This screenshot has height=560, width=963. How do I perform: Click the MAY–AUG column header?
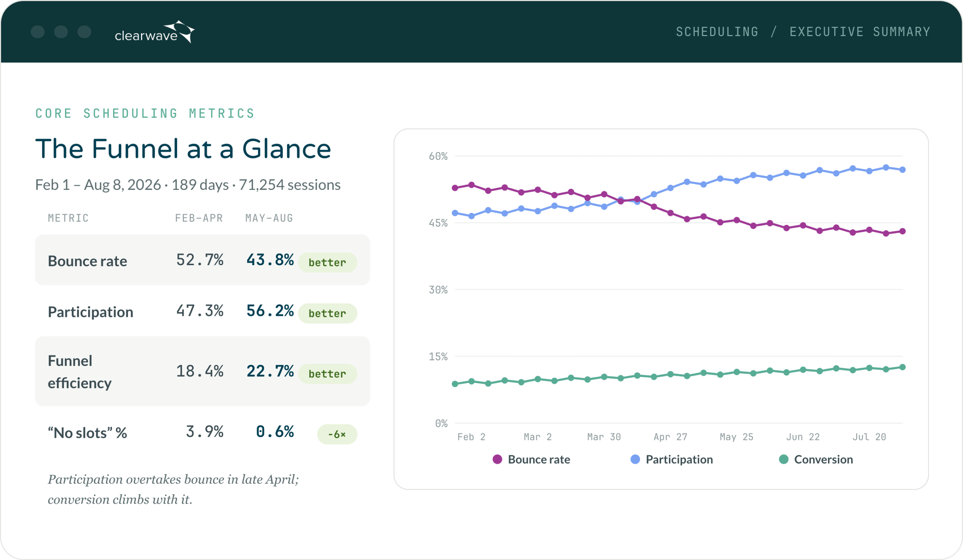pyautogui.click(x=269, y=218)
